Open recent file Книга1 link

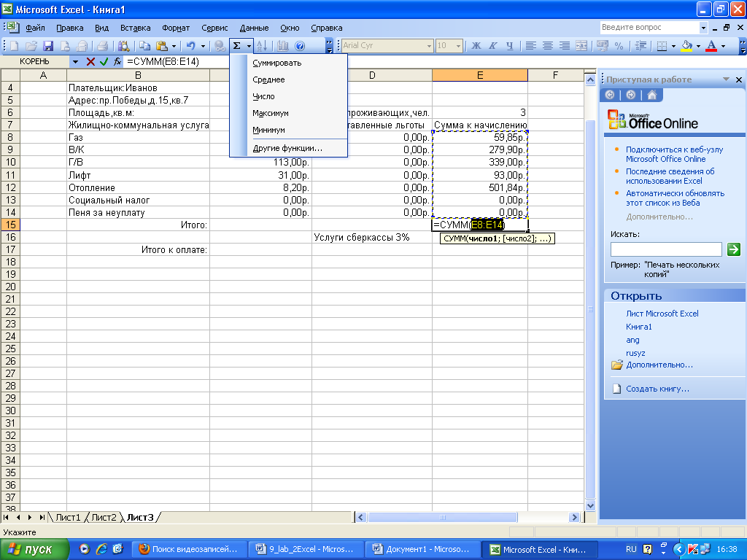(638, 327)
